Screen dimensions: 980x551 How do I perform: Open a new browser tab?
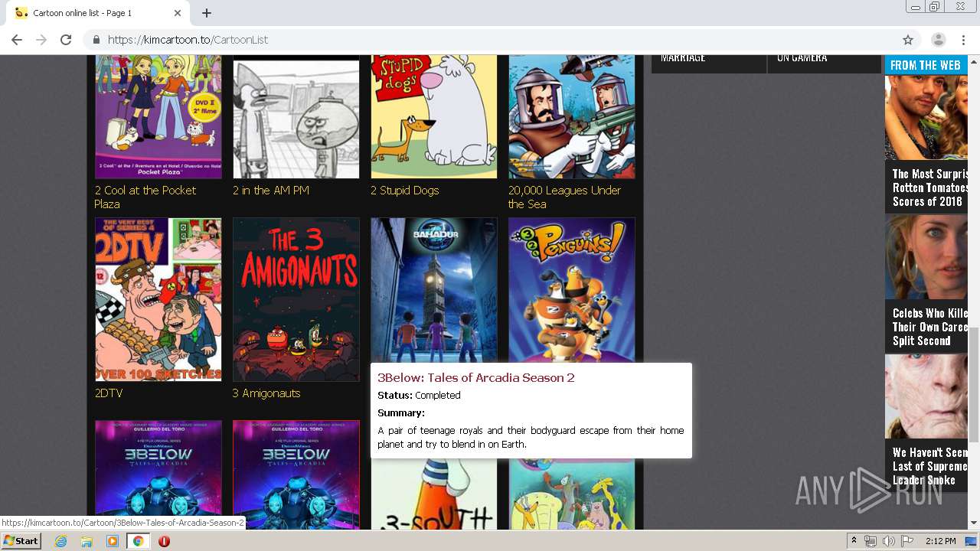click(207, 13)
